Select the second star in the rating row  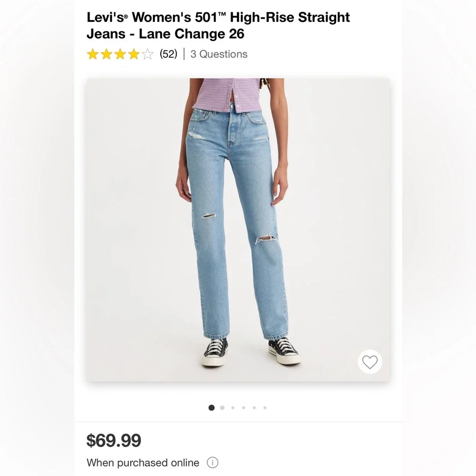point(105,54)
